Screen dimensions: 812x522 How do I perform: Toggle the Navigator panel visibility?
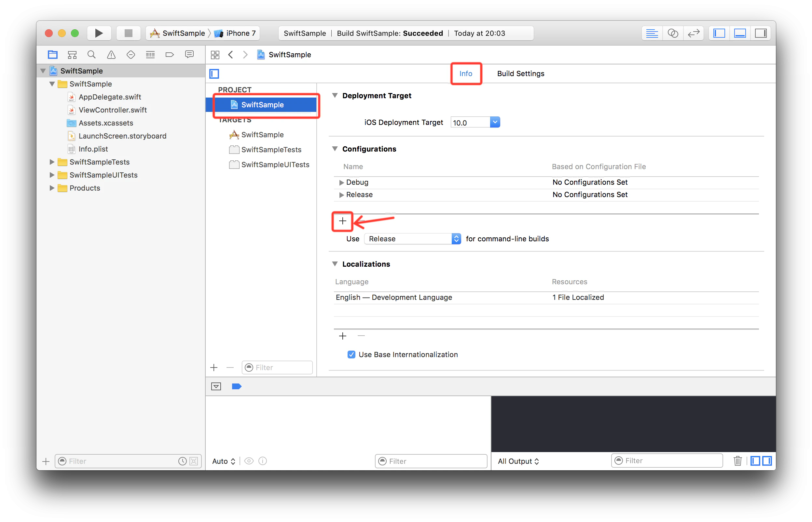coord(719,33)
